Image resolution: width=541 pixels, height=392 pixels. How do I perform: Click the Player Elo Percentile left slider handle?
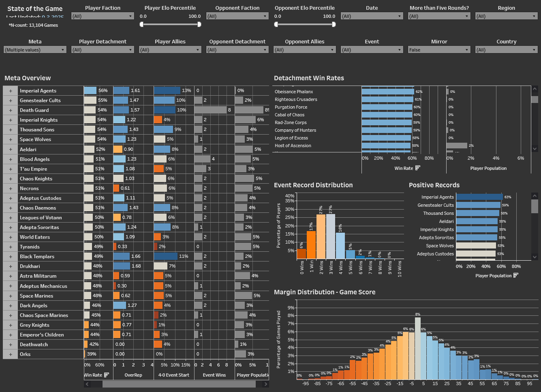click(x=141, y=24)
